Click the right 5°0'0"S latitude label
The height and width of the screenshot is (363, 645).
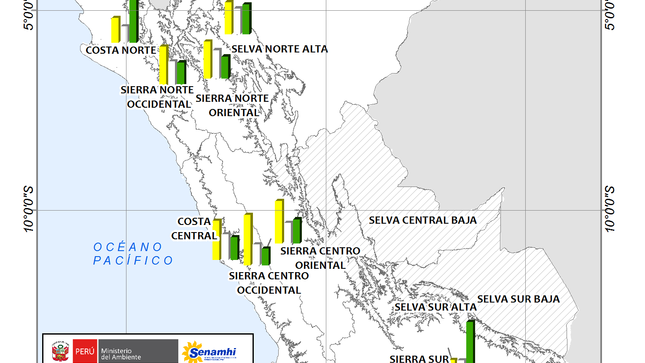point(610,15)
